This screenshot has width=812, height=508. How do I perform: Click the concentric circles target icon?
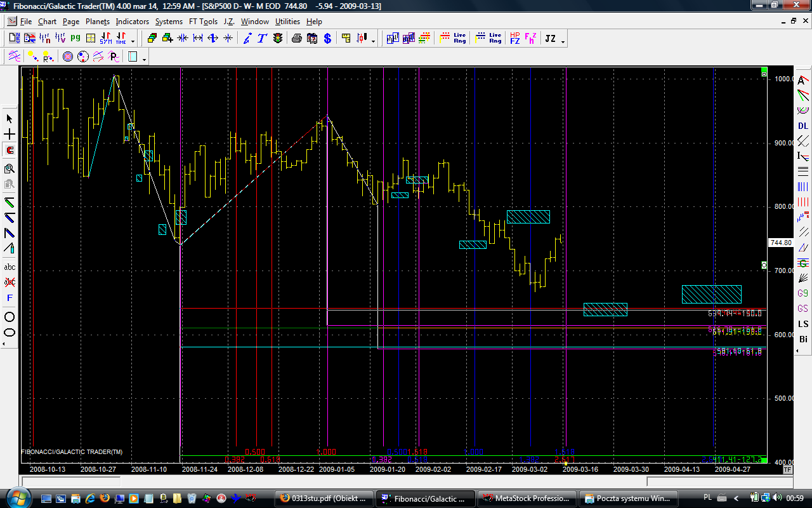(68, 57)
